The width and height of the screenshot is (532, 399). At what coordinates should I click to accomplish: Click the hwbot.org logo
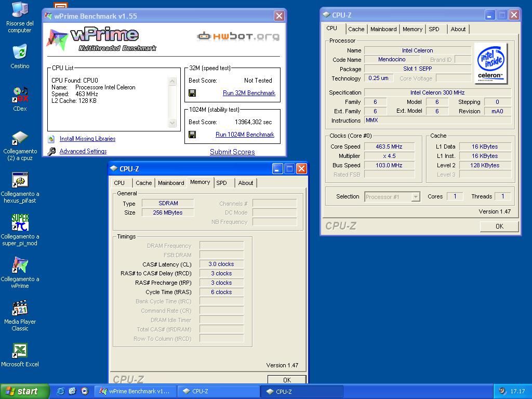238,36
